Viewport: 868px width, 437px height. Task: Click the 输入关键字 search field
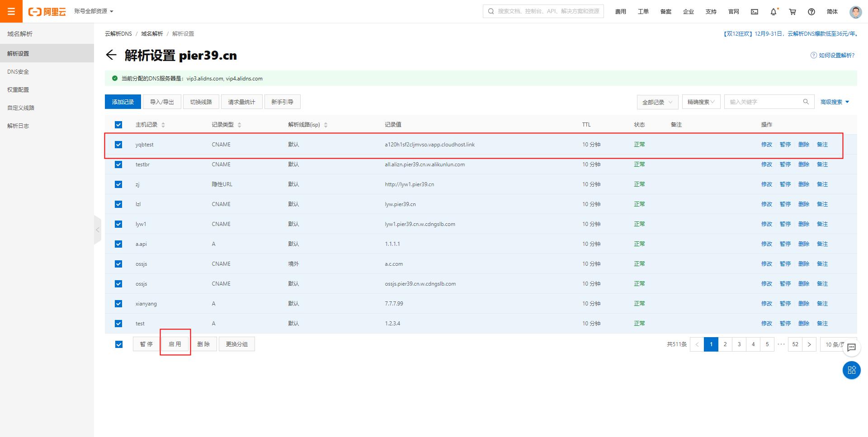pyautogui.click(x=765, y=102)
